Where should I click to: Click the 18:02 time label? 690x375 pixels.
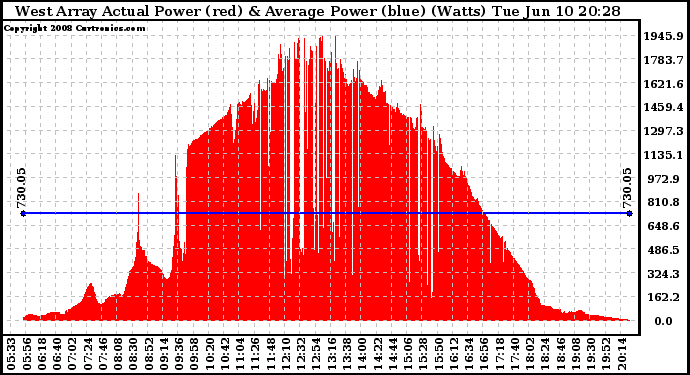click(x=529, y=354)
